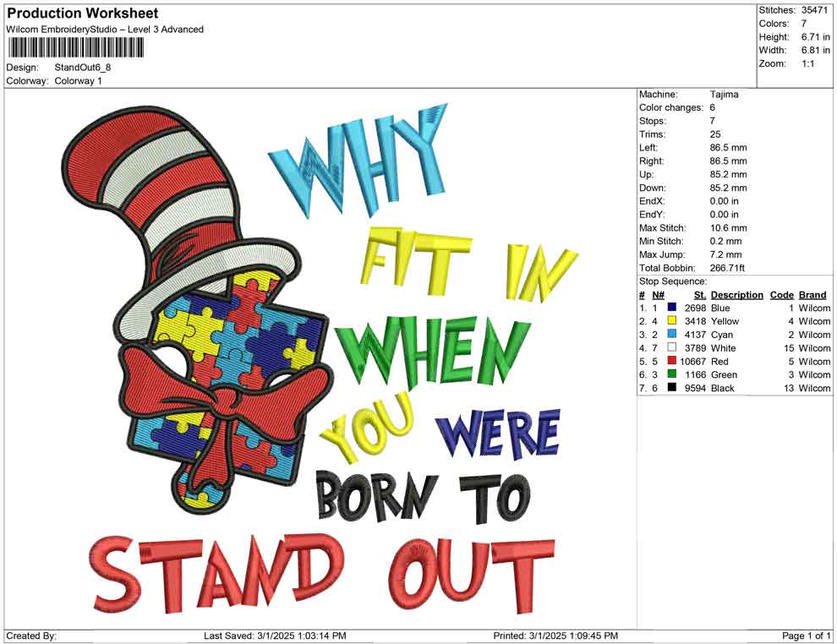Viewport: 837px width, 644px height.
Task: Select the stitches count '35471'
Action: (x=814, y=10)
